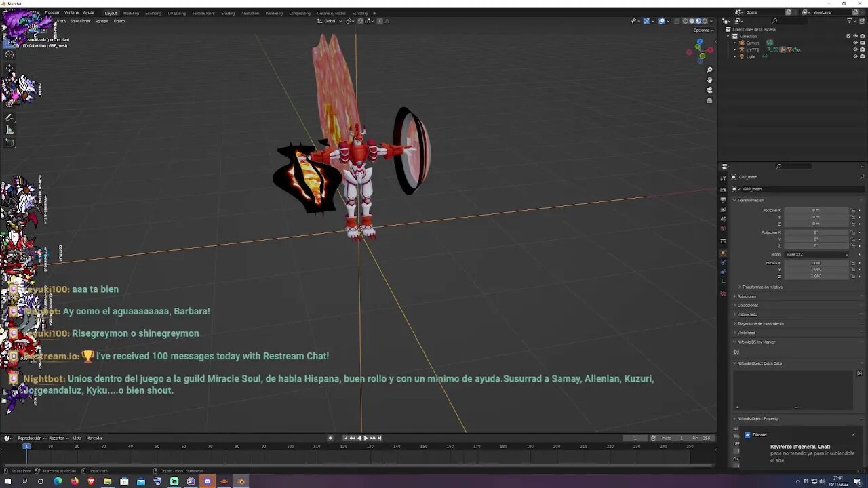Viewport: 868px width, 488px height.
Task: Open the Object Constraints properties tab icon
Action: (x=723, y=272)
